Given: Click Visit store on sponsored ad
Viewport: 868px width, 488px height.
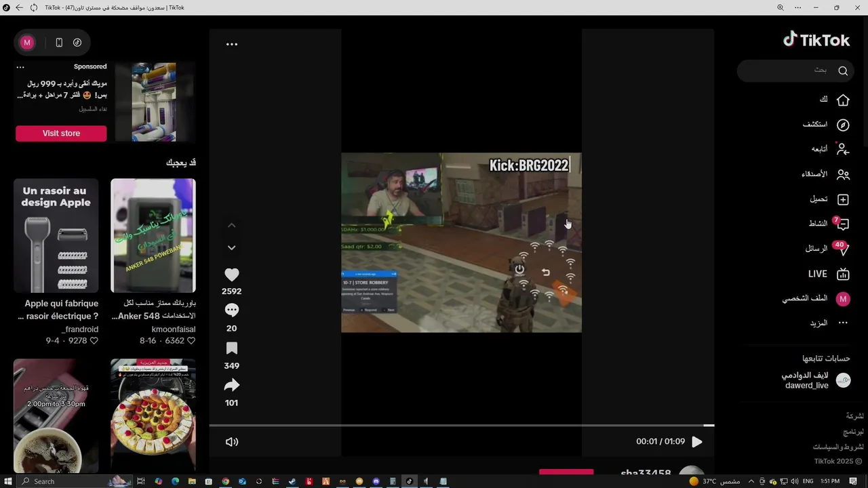Looking at the screenshot, I should 61,134.
